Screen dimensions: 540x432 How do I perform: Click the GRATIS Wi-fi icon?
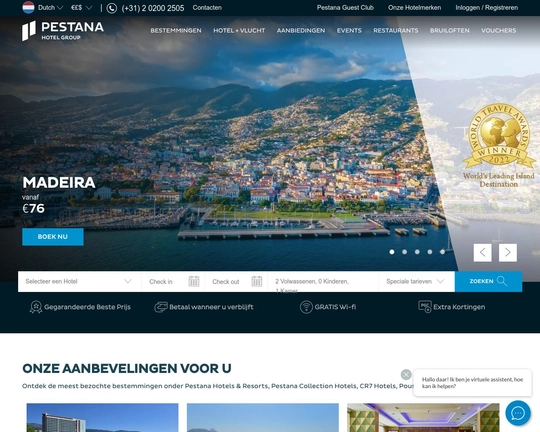tap(306, 307)
